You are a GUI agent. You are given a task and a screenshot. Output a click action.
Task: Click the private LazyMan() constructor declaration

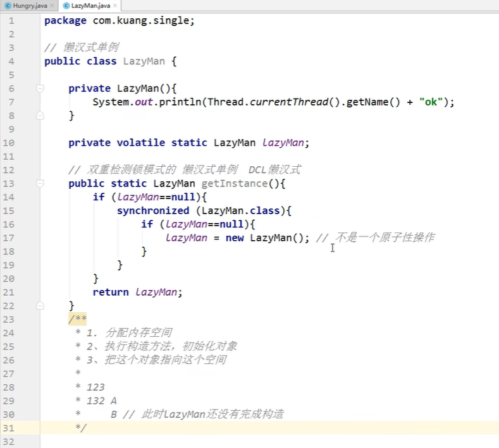tap(123, 88)
